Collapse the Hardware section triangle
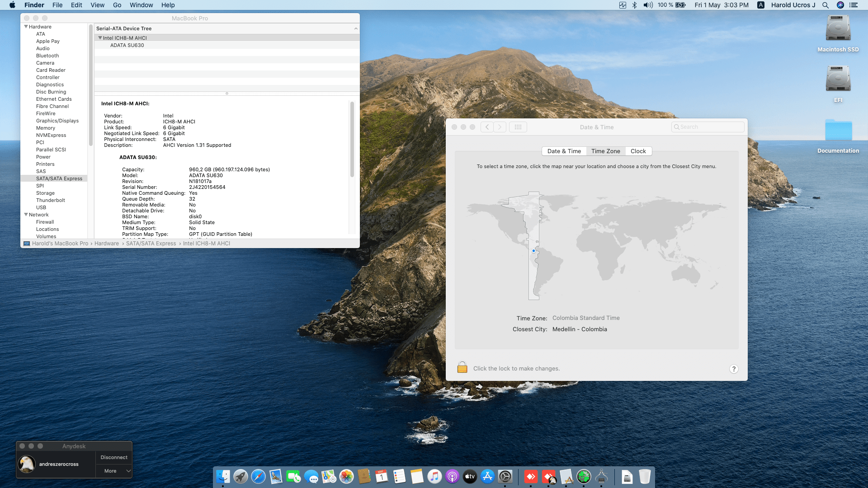 (x=26, y=27)
